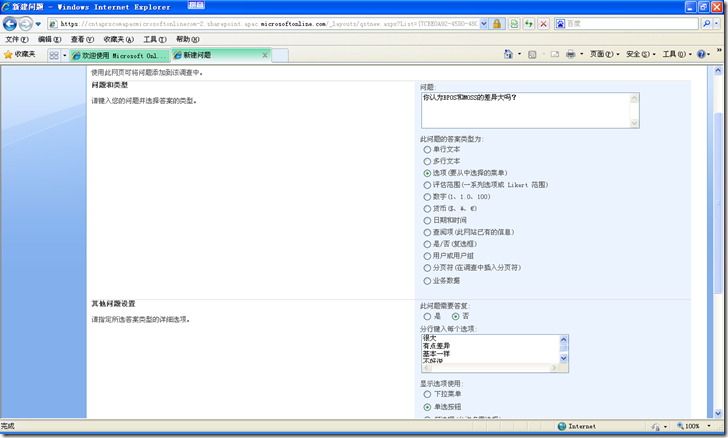Open the 文件 menu
Image resolution: width=728 pixels, height=438 pixels.
point(17,39)
